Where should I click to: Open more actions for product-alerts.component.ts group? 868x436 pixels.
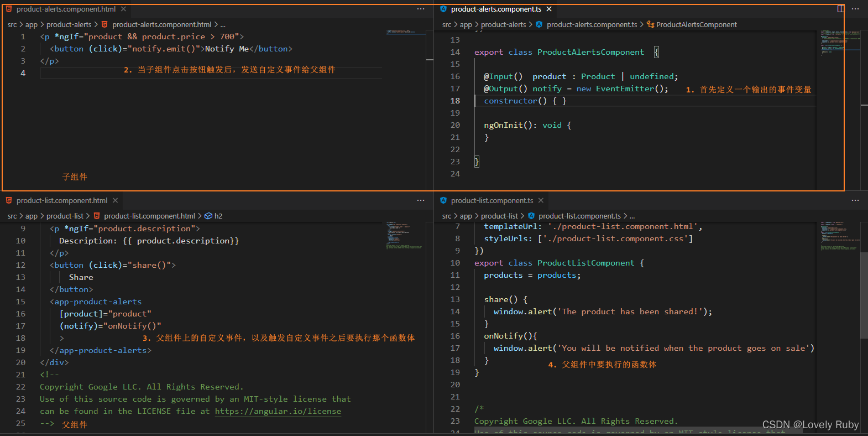(x=855, y=9)
